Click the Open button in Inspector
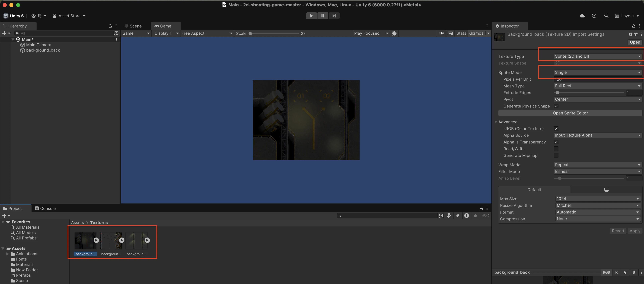The height and width of the screenshot is (284, 644). click(635, 42)
